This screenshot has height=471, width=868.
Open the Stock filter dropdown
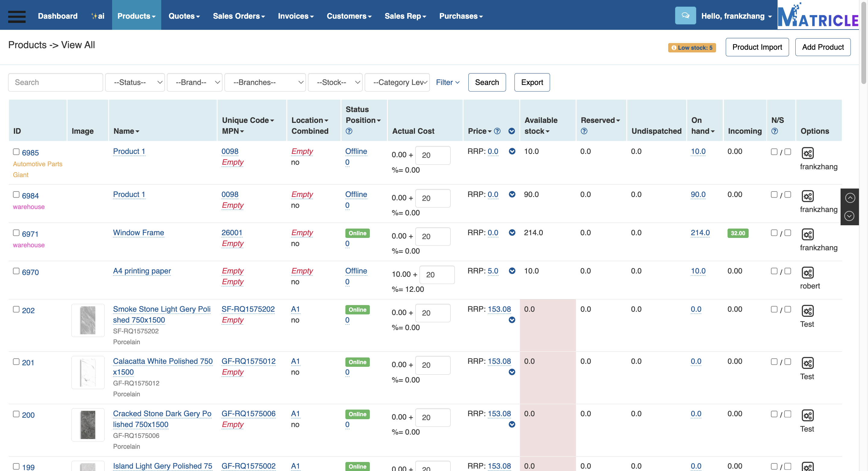click(x=335, y=82)
